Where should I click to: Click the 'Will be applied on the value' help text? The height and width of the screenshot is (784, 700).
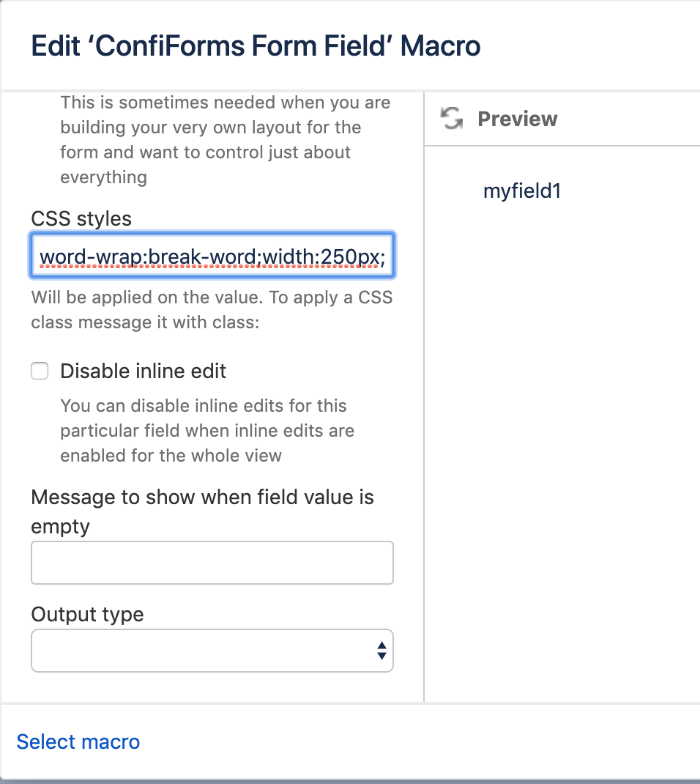212,309
